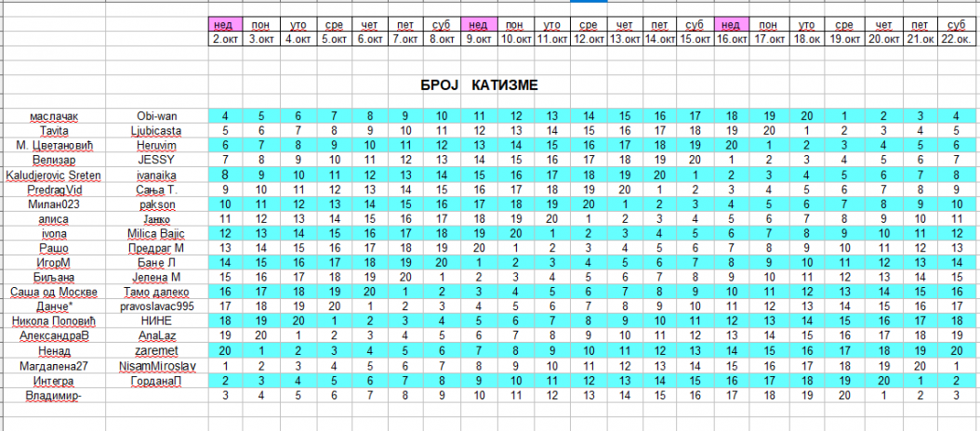Click the name 'АлександраВ'
The image size is (980, 431).
tap(52, 334)
